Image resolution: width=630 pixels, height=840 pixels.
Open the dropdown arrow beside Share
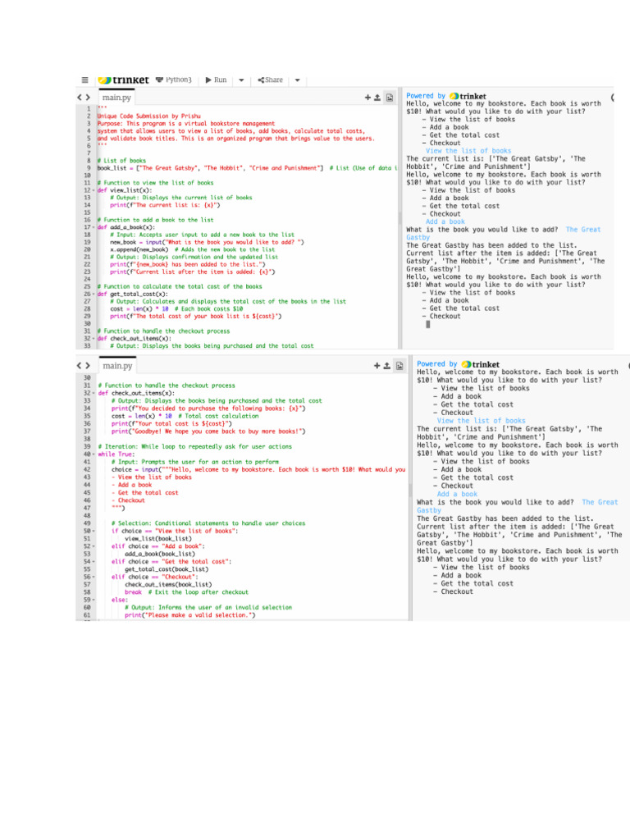297,80
